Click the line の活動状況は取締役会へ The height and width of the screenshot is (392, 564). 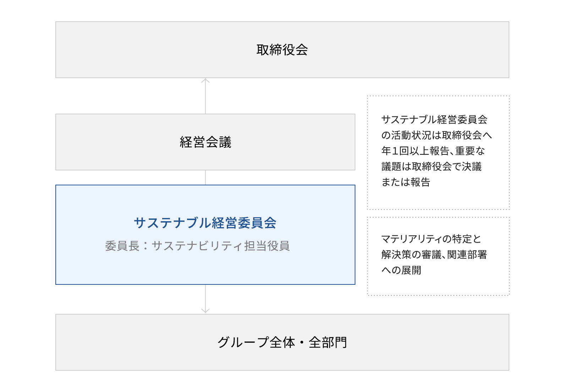436,135
